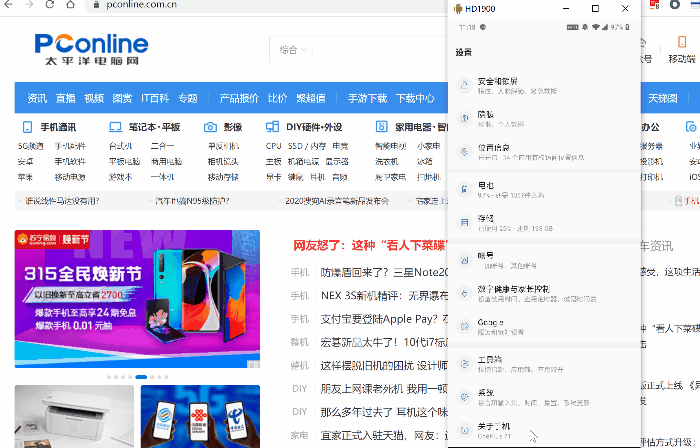Open the 关于手机 info icon in settings

pos(464,430)
